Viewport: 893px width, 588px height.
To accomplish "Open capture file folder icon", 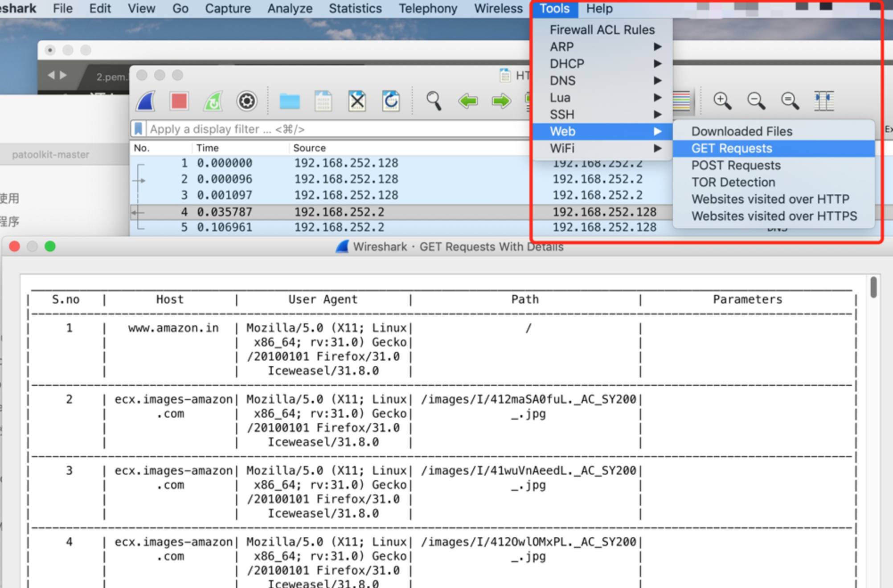I will [x=290, y=101].
